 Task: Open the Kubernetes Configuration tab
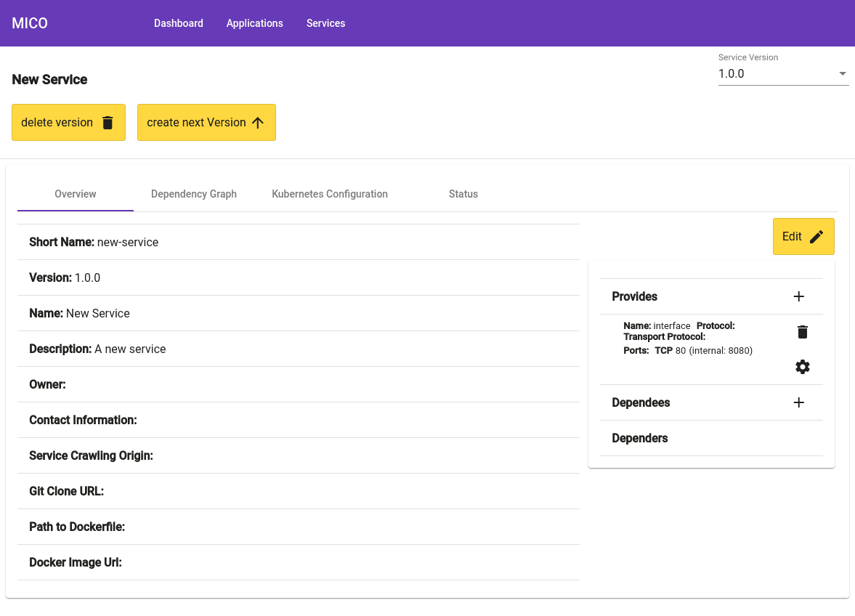click(329, 194)
